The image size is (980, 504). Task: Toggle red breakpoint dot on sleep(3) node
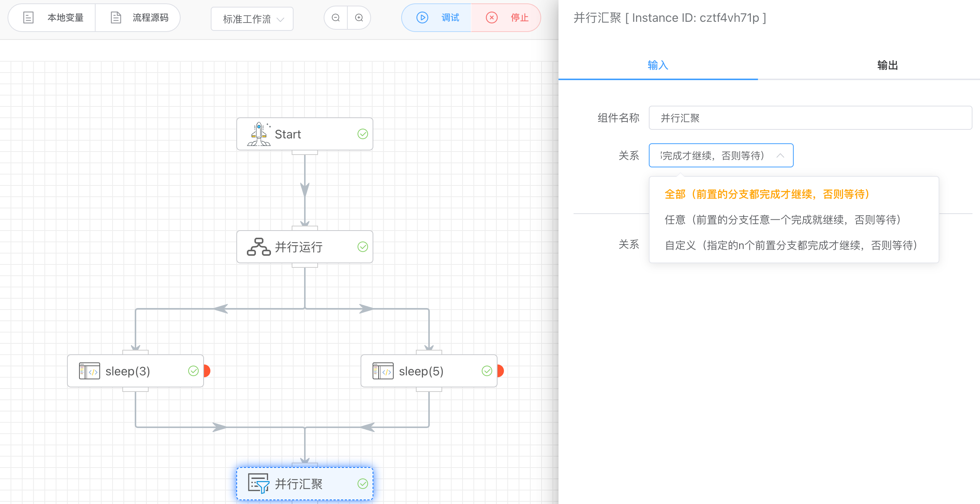tap(207, 371)
